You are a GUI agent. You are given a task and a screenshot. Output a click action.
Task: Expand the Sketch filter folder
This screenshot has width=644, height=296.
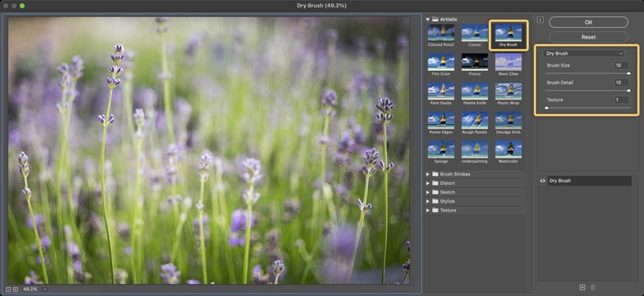[427, 192]
